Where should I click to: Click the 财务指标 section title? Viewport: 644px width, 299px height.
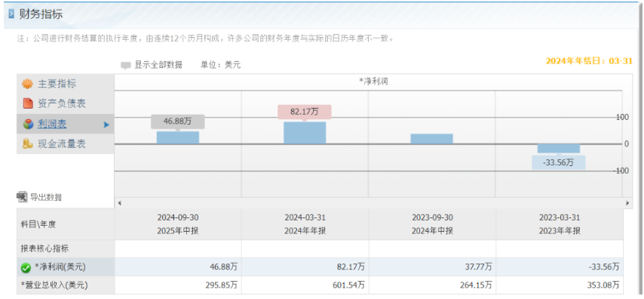click(x=41, y=14)
